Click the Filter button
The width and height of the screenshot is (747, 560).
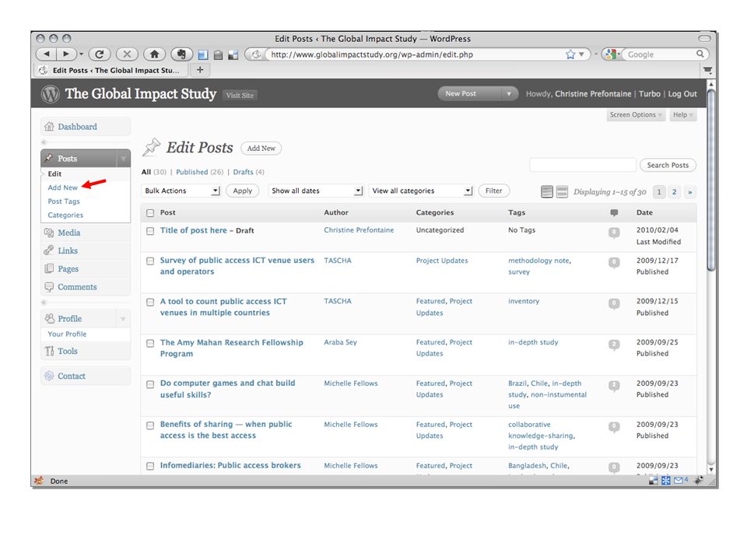click(493, 191)
